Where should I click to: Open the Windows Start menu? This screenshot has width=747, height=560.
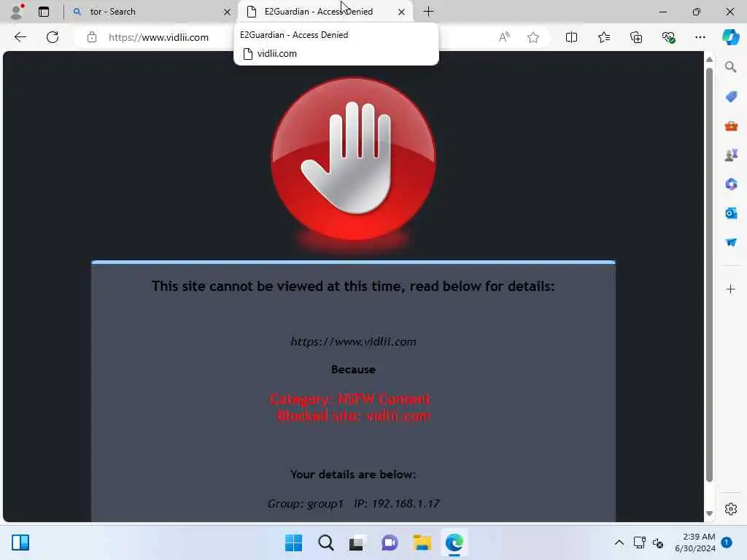click(293, 542)
